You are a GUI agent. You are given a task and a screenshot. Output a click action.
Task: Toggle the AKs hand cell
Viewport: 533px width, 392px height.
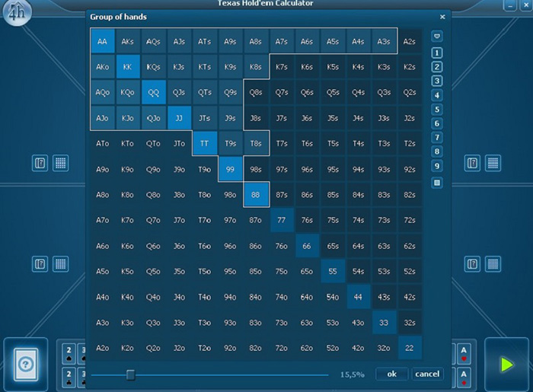127,41
